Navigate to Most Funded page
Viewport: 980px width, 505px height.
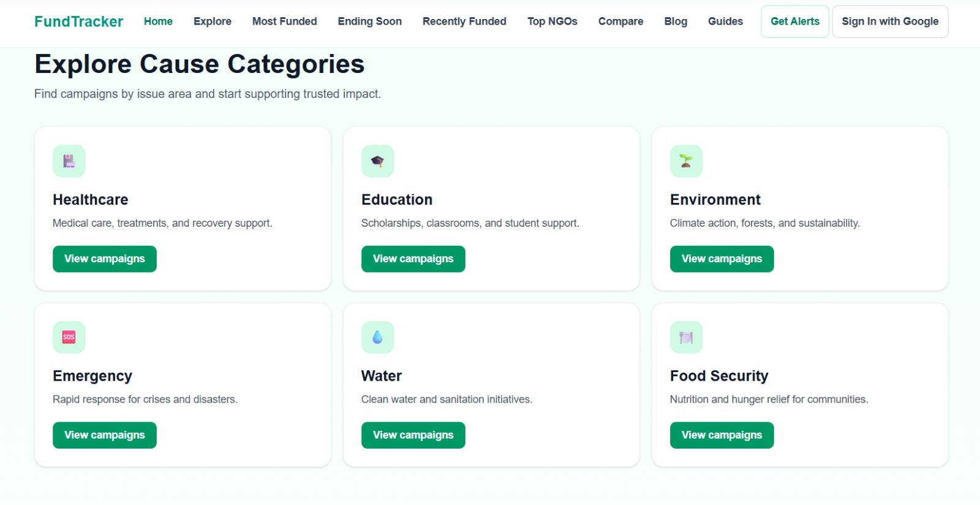click(x=284, y=21)
